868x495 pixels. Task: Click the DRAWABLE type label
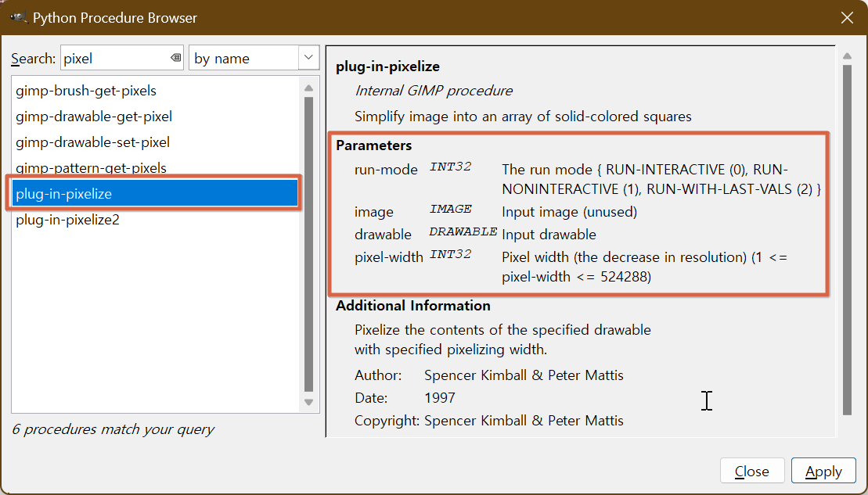463,231
